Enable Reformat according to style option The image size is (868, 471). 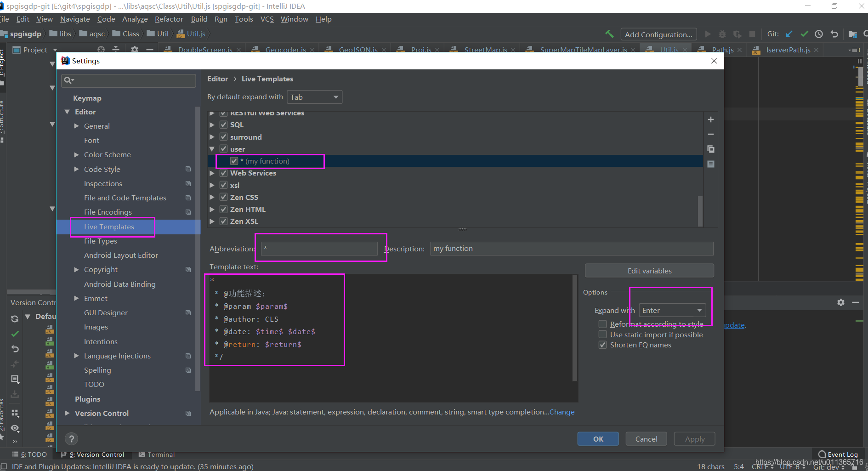click(602, 324)
